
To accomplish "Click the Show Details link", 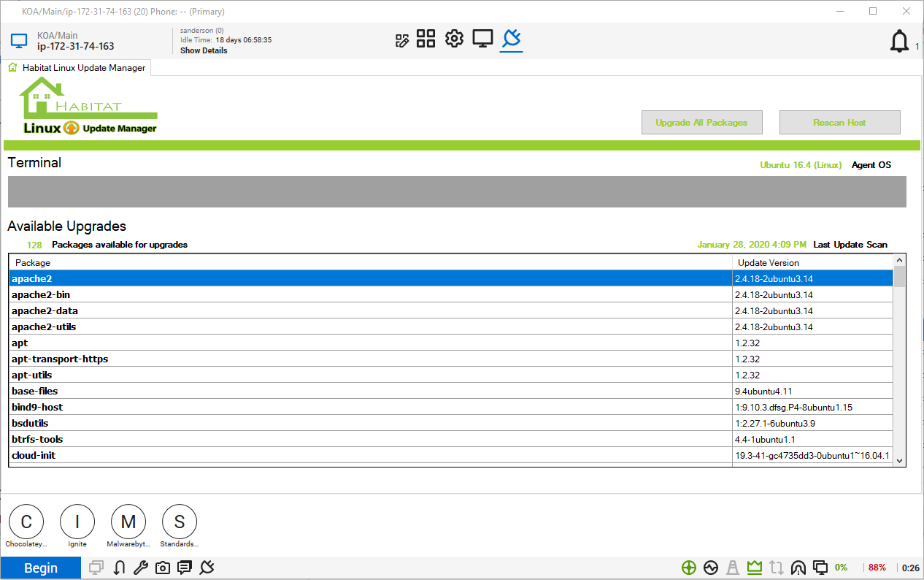I will coord(204,50).
